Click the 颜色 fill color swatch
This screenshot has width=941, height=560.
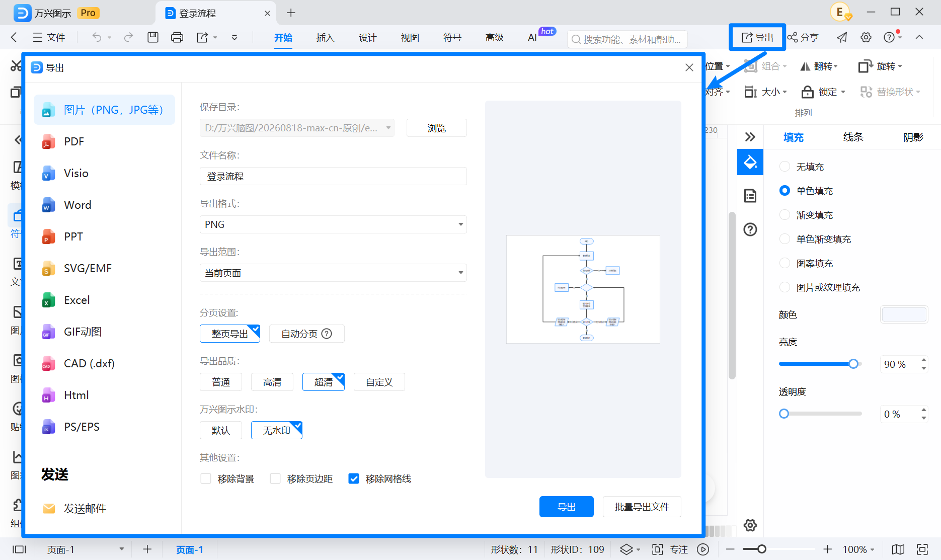tap(904, 314)
